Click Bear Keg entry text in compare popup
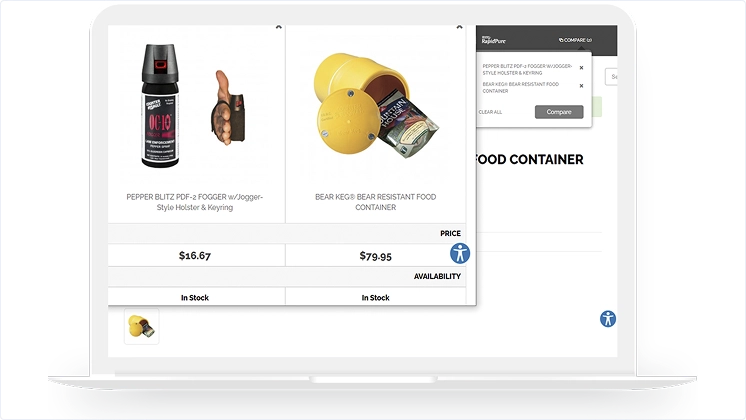746x420 pixels. (x=520, y=88)
